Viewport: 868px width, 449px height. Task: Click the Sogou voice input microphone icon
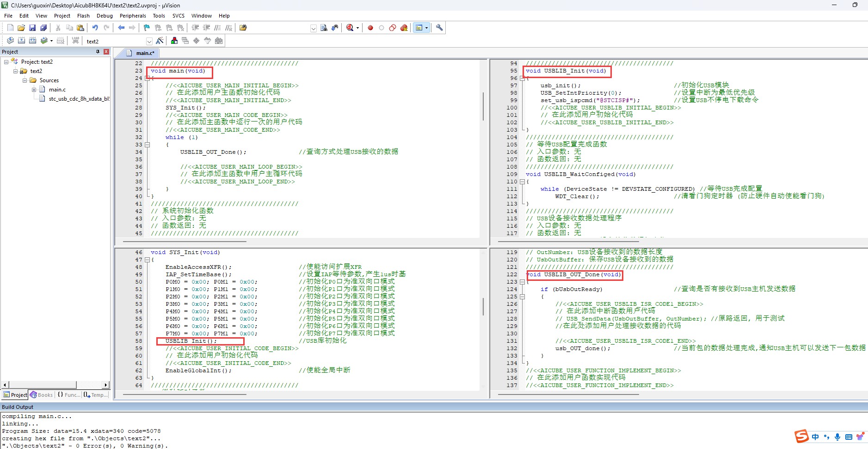pos(837,437)
